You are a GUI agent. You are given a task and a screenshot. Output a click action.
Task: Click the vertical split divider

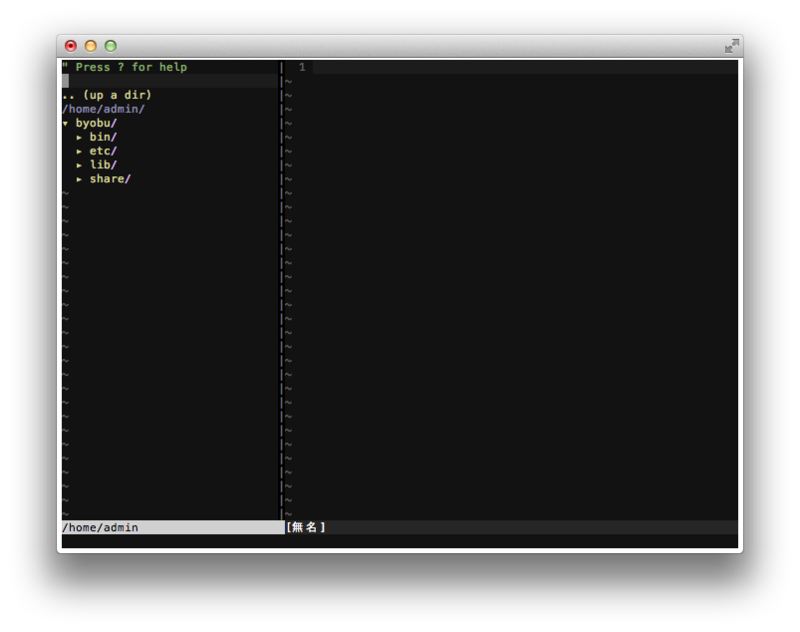click(281, 290)
